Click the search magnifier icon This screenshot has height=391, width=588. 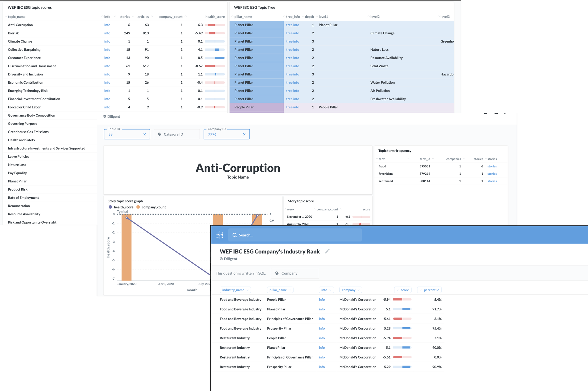click(234, 235)
